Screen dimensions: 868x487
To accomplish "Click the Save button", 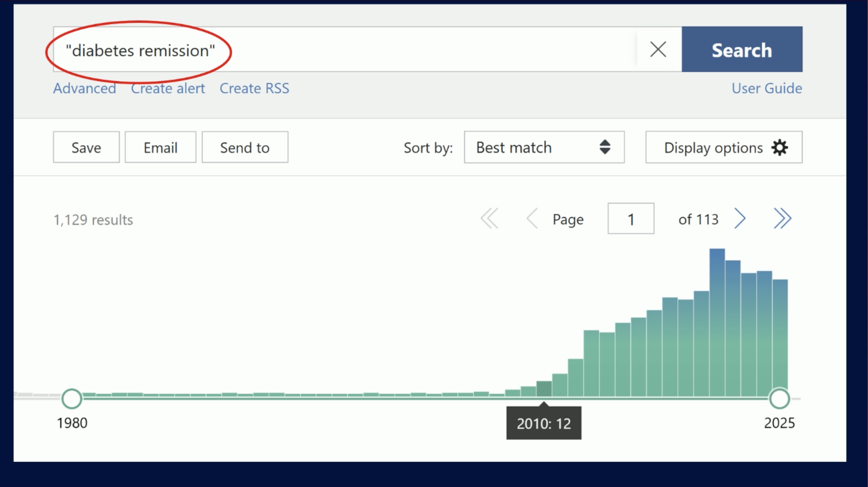I will pos(86,148).
